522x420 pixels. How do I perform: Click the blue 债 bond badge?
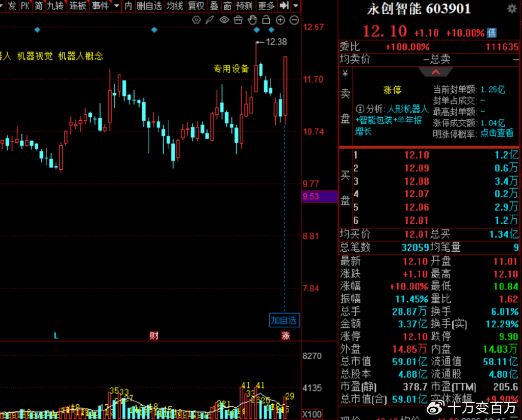click(492, 33)
